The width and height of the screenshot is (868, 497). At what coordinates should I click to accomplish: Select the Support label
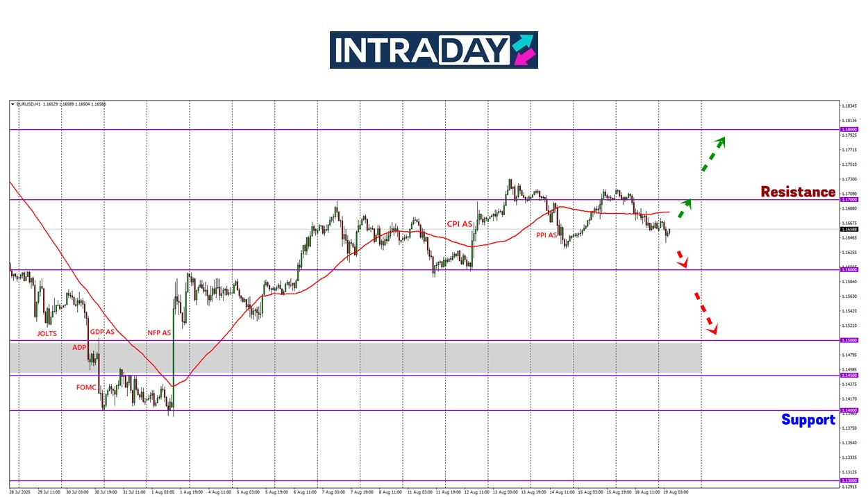pyautogui.click(x=808, y=419)
